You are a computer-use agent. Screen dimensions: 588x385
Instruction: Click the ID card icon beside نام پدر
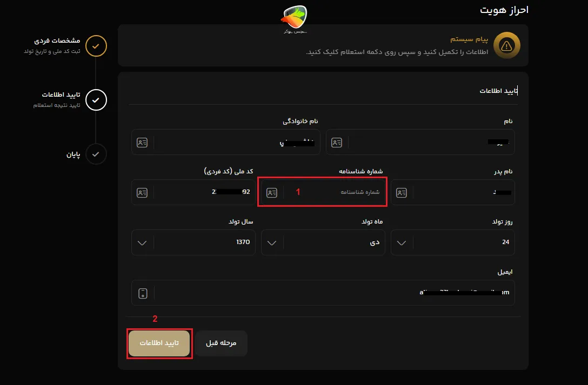(402, 192)
